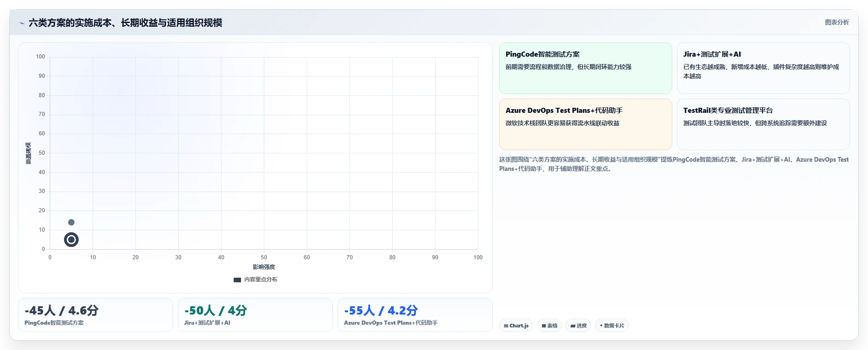Click the chart summary paragraph starting 这张图围绕
Image resolution: width=868 pixels, height=350 pixels.
point(674,164)
